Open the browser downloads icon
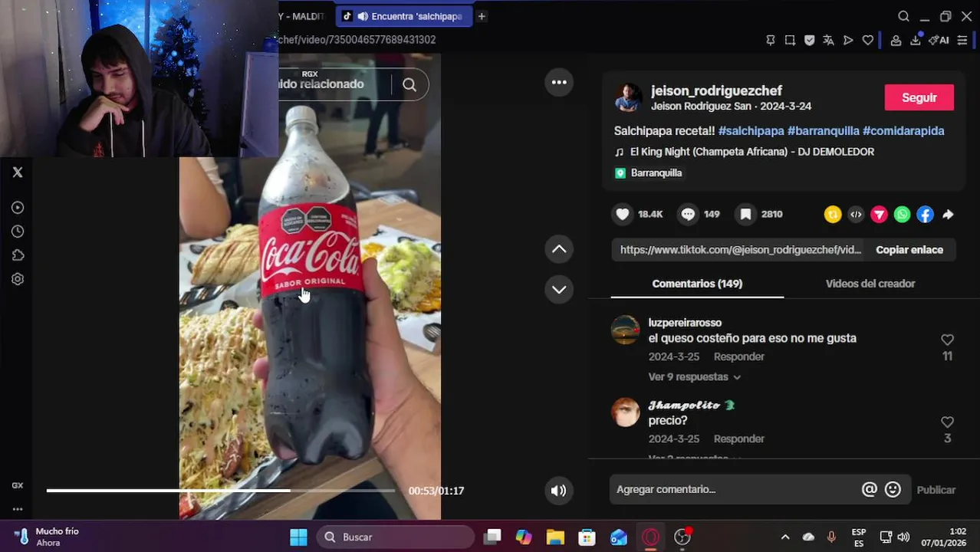The width and height of the screenshot is (980, 552). 915,40
